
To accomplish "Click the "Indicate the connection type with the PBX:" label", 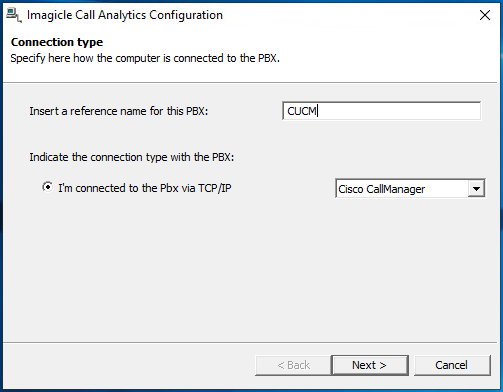I will tap(132, 157).
